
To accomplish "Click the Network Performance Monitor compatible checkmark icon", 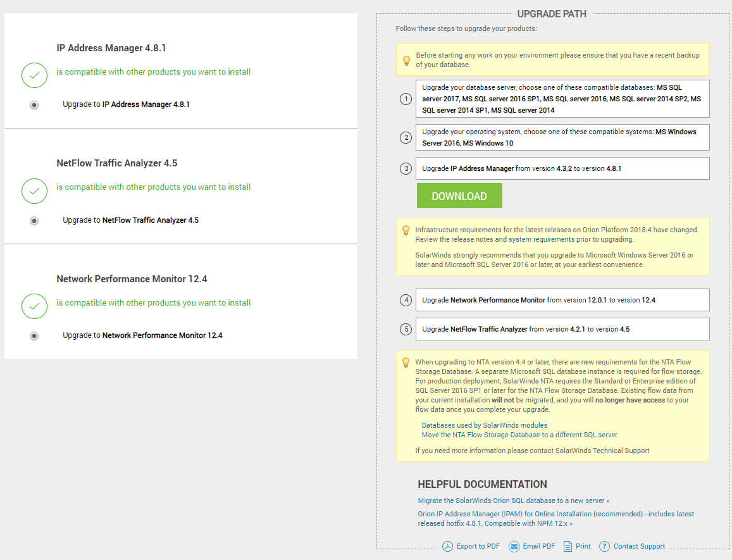I will click(x=35, y=306).
